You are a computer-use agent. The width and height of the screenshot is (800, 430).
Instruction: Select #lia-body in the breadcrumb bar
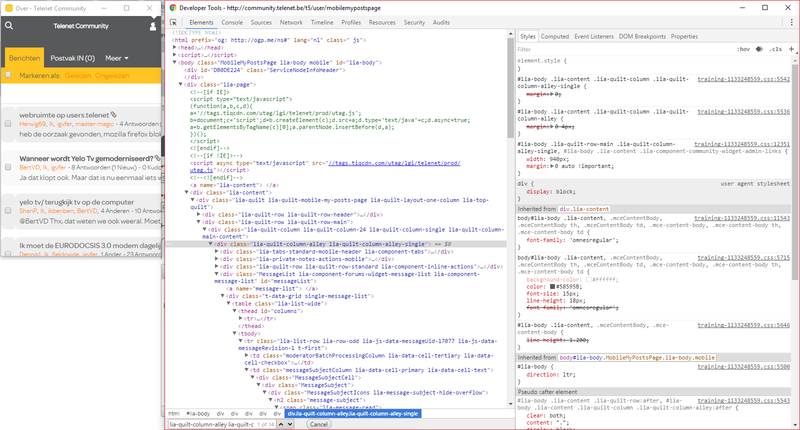click(198, 414)
